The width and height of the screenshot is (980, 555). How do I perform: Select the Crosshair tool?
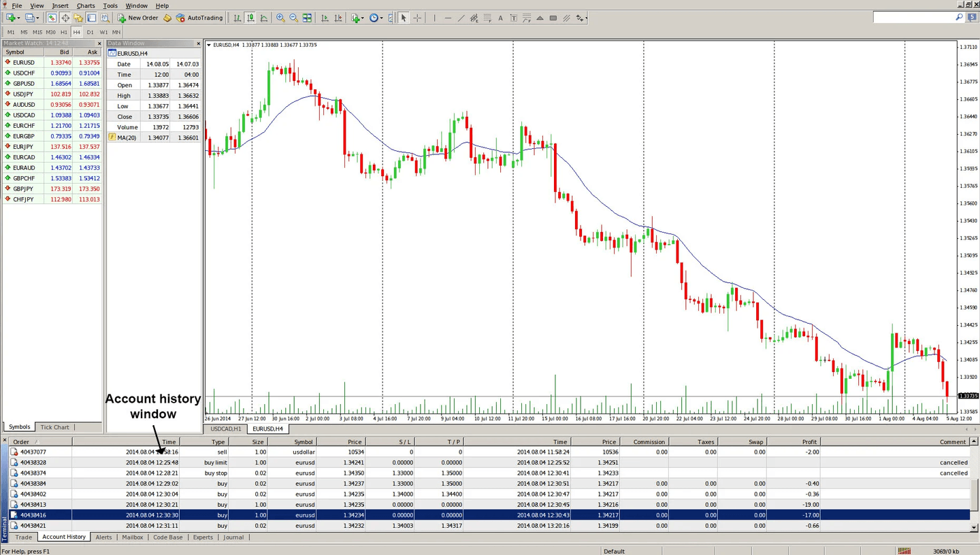click(x=417, y=18)
